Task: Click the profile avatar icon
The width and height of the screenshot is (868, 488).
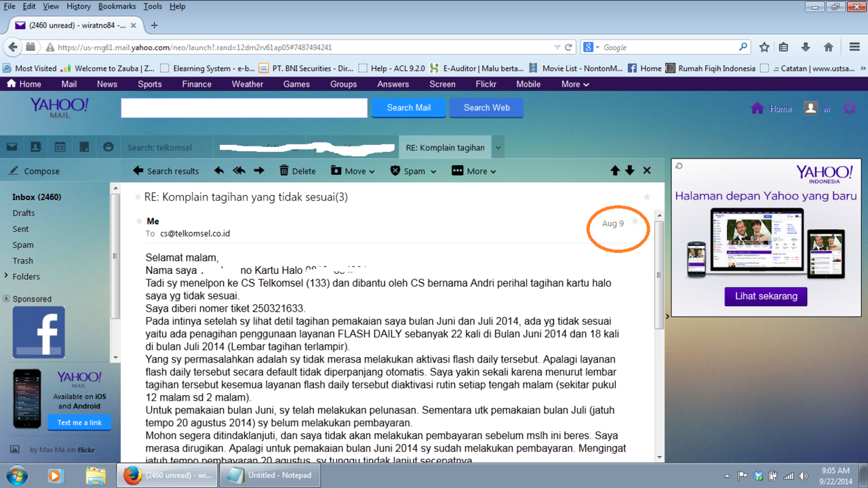Action: [810, 108]
